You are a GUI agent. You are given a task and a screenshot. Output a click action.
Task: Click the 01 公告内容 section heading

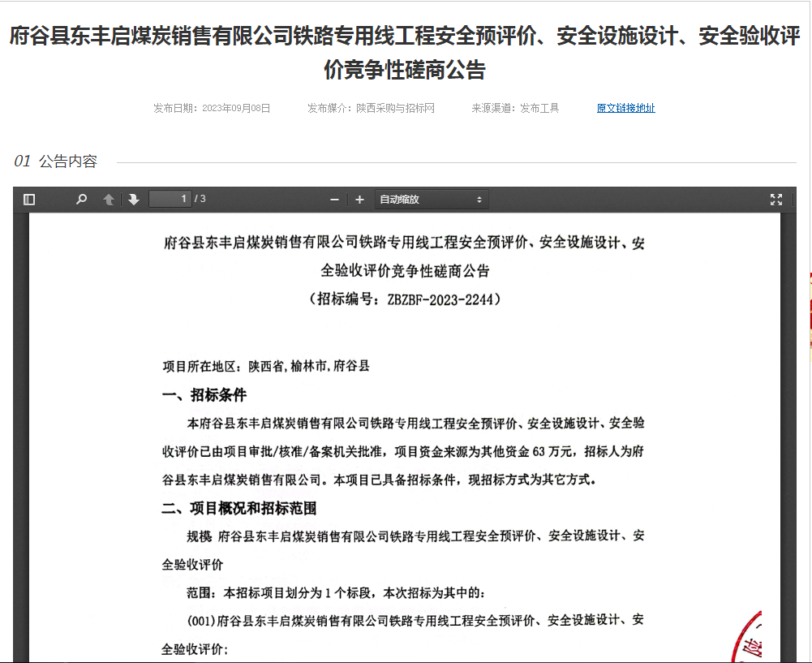pyautogui.click(x=56, y=161)
